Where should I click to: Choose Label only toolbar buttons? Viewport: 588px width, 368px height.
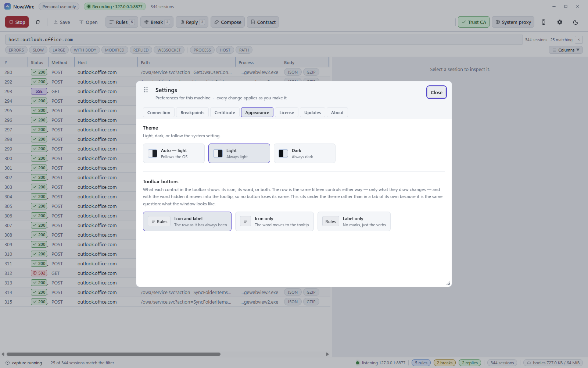click(x=354, y=222)
